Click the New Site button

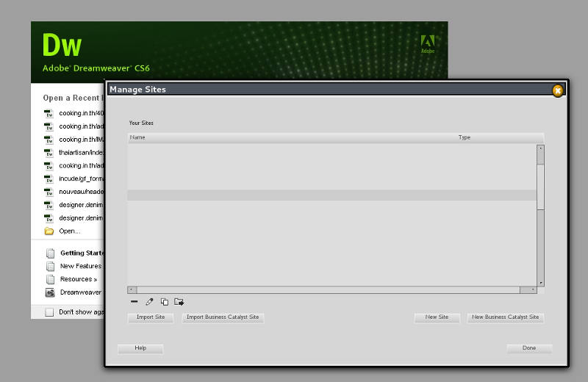[x=437, y=317]
